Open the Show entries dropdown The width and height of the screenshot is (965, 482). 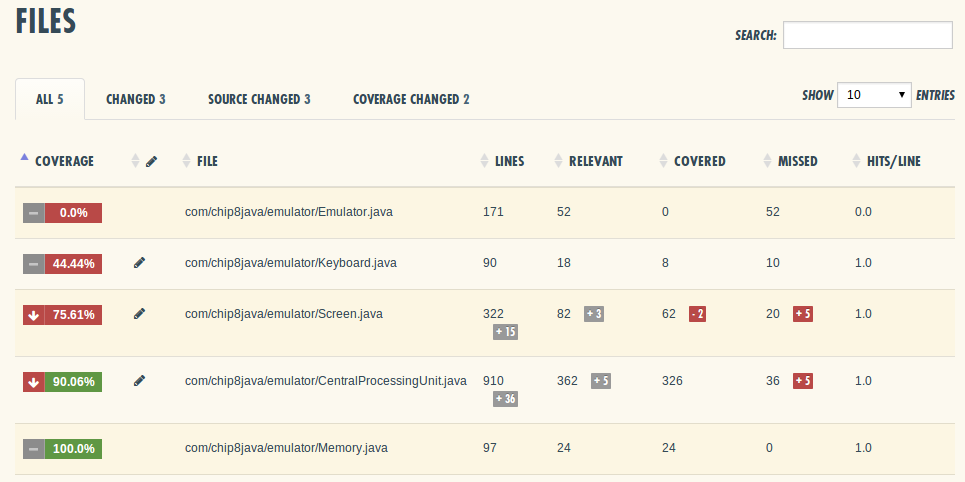(x=873, y=95)
